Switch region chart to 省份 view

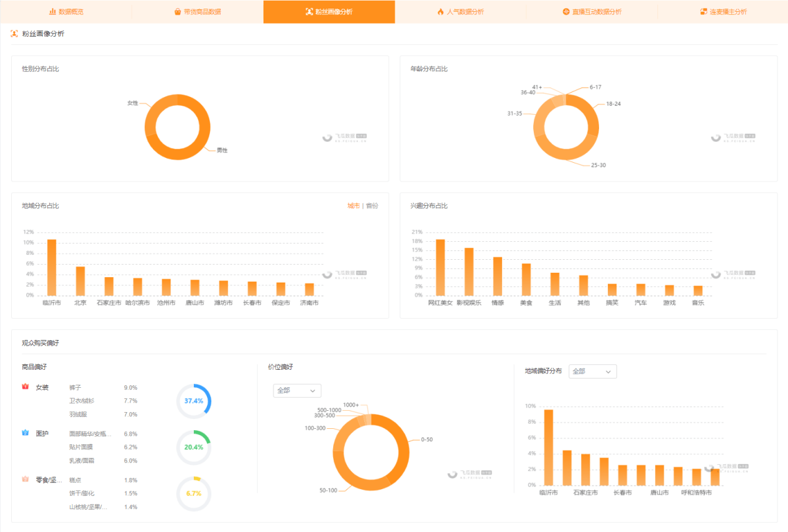point(372,206)
